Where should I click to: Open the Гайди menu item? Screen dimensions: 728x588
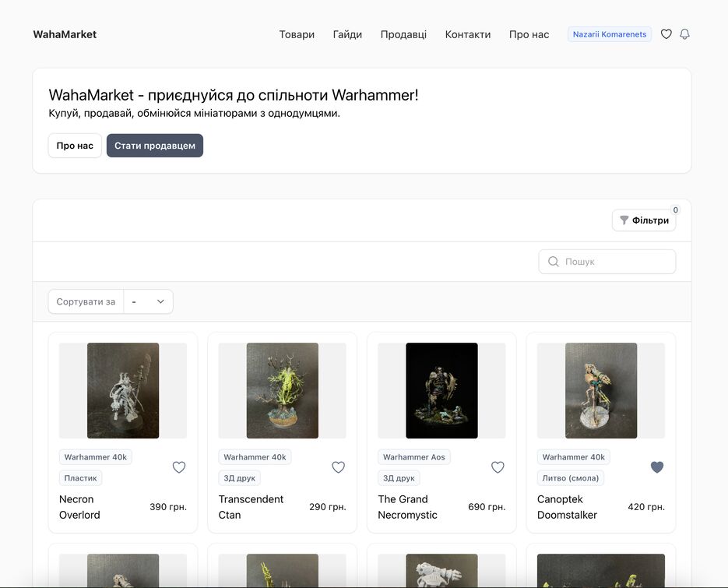347,34
